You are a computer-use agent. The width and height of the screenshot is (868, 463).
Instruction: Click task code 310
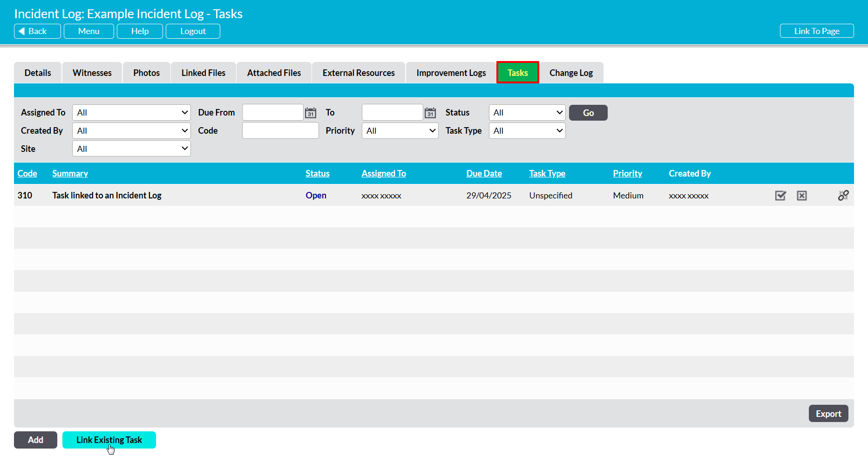pyautogui.click(x=25, y=195)
